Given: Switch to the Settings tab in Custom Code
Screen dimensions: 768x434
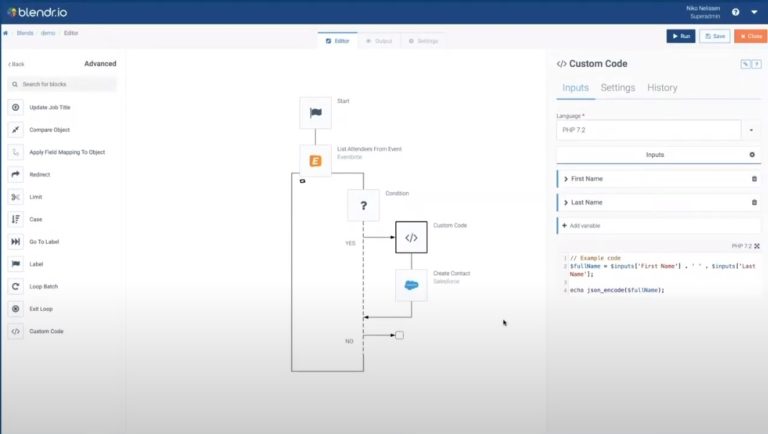Looking at the screenshot, I should [x=617, y=88].
